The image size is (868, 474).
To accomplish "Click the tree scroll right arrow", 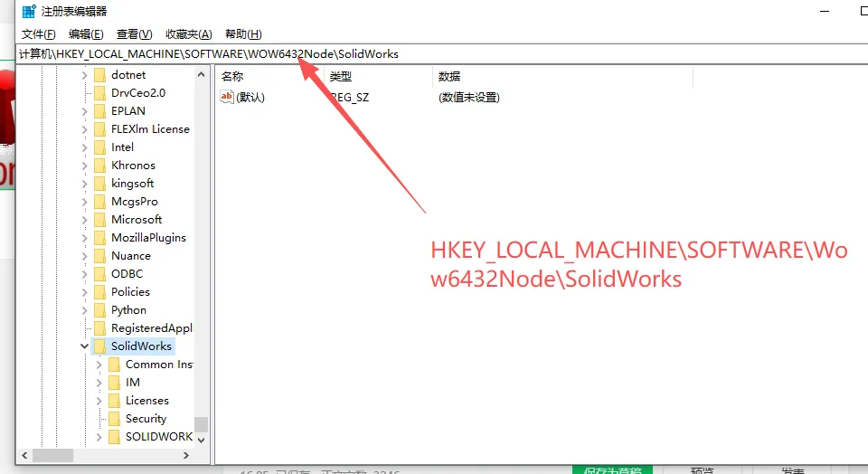I will pyautogui.click(x=186, y=455).
